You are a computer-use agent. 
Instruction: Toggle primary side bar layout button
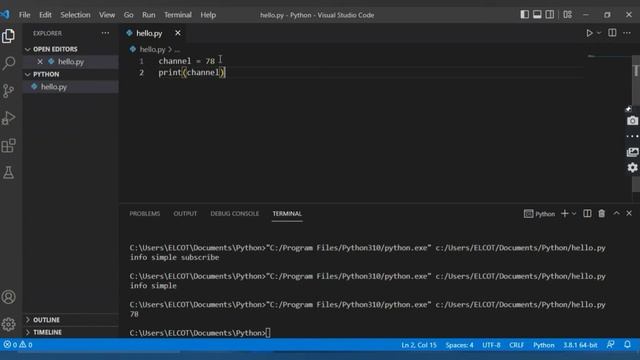[524, 15]
